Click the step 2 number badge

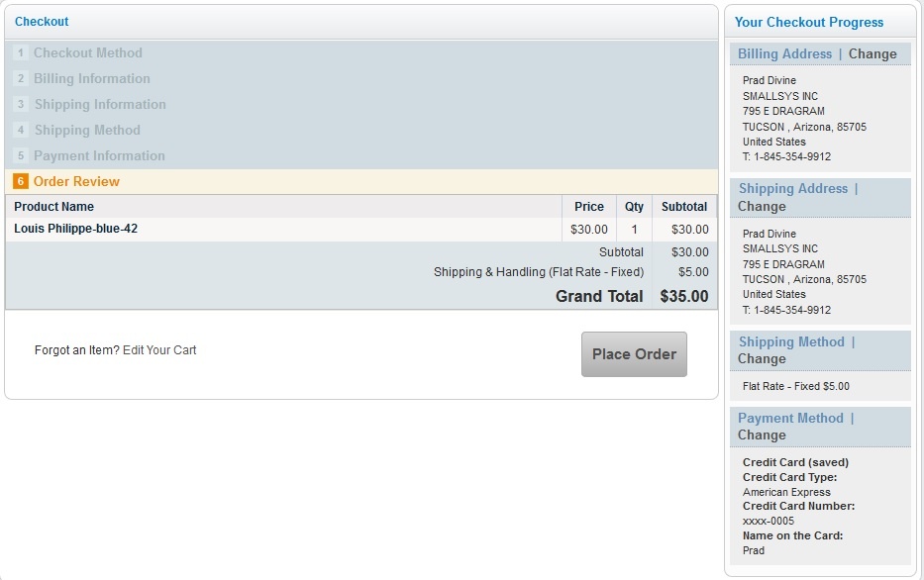(x=21, y=79)
